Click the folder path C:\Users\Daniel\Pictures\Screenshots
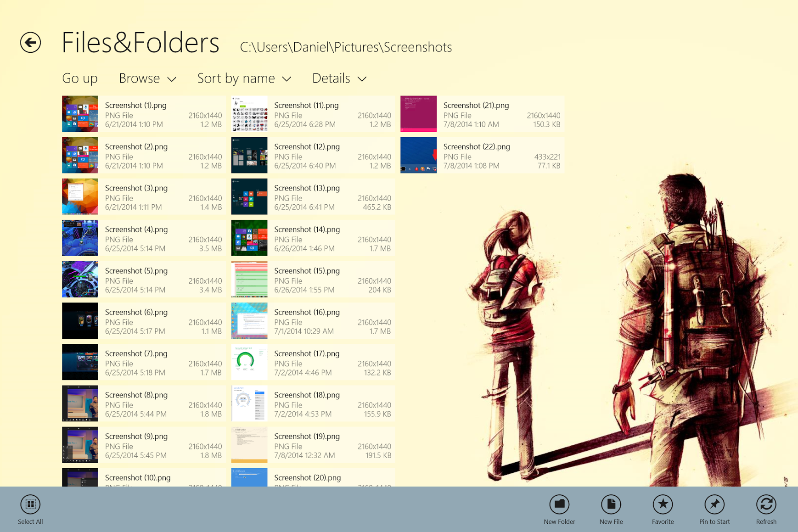798x532 pixels. point(346,47)
